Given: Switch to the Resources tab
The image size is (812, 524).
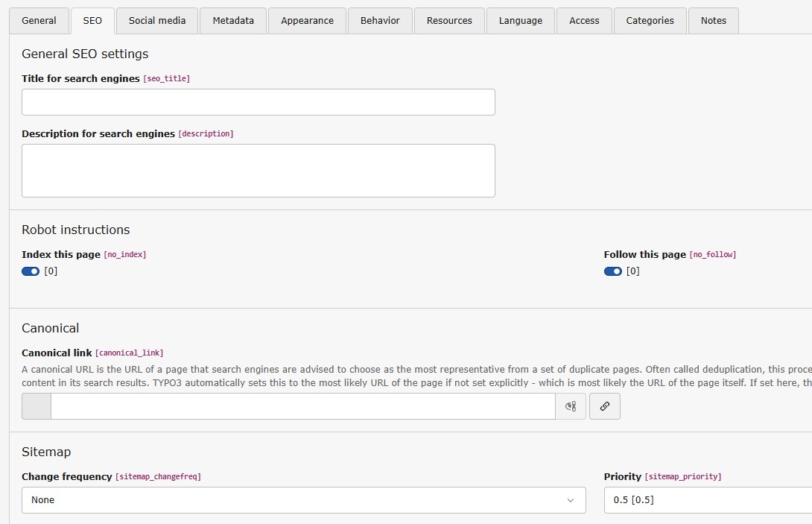Looking at the screenshot, I should pyautogui.click(x=449, y=21).
